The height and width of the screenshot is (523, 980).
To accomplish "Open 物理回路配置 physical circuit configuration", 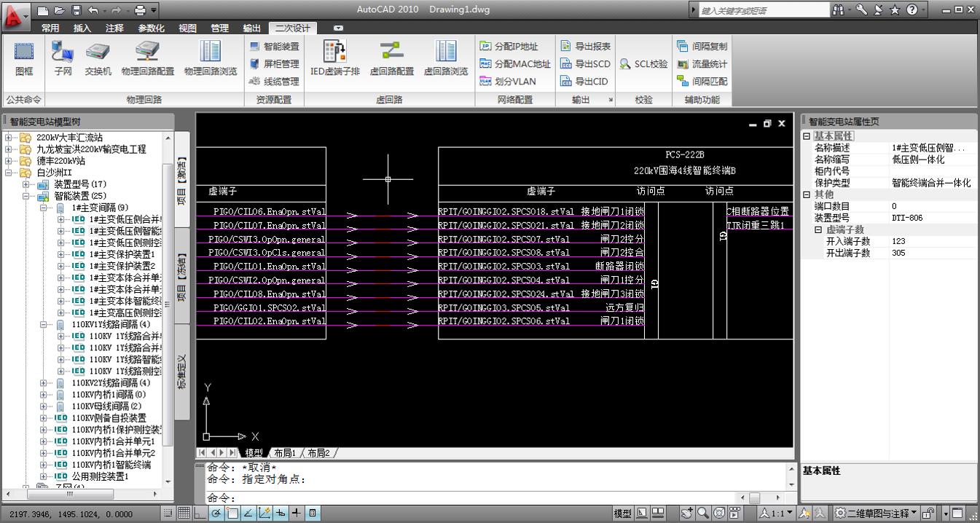I will pos(147,57).
